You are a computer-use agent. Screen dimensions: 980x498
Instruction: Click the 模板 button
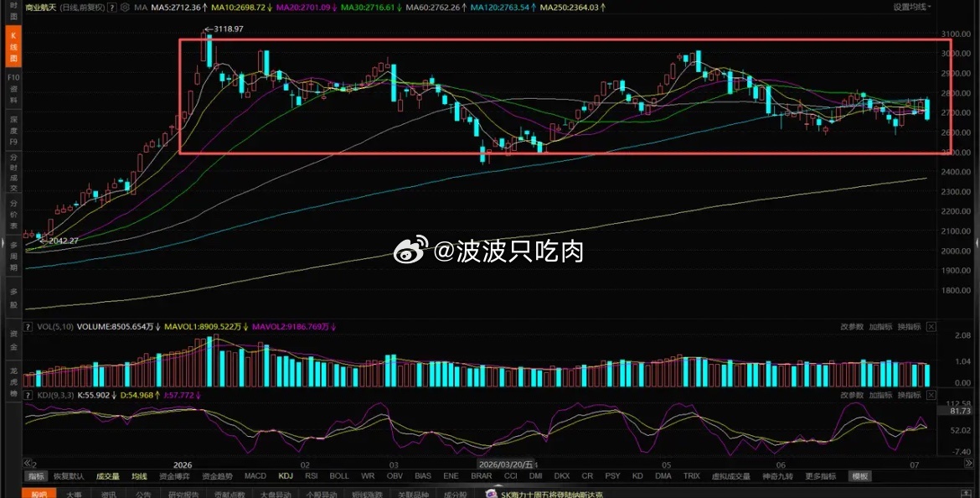(x=860, y=476)
